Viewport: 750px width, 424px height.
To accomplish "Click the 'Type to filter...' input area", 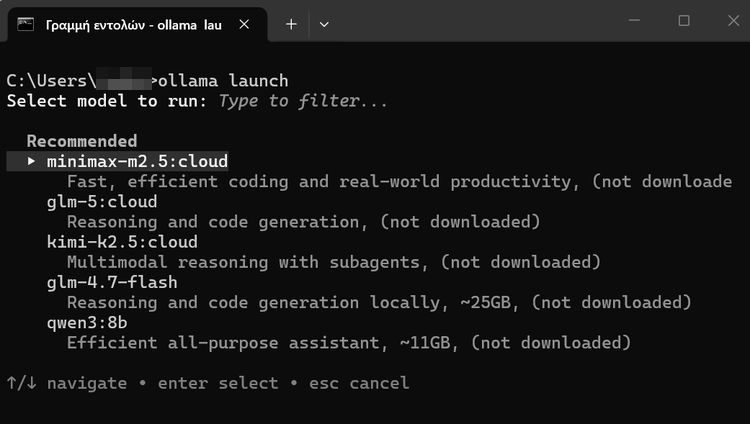I will (302, 101).
